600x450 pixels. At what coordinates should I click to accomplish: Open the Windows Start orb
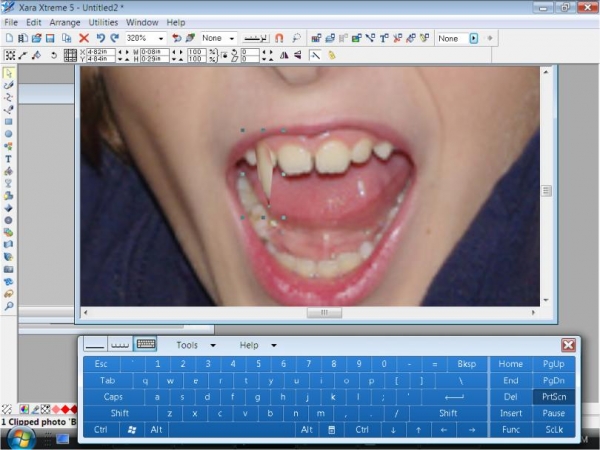(21, 438)
